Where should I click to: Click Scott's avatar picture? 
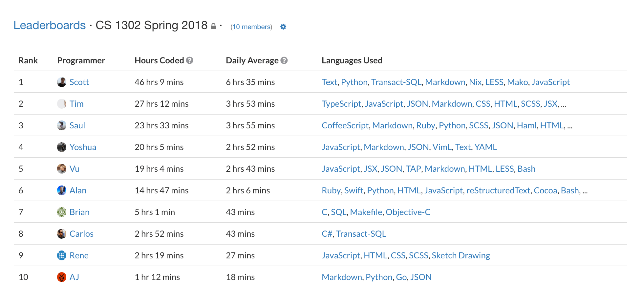[x=62, y=82]
